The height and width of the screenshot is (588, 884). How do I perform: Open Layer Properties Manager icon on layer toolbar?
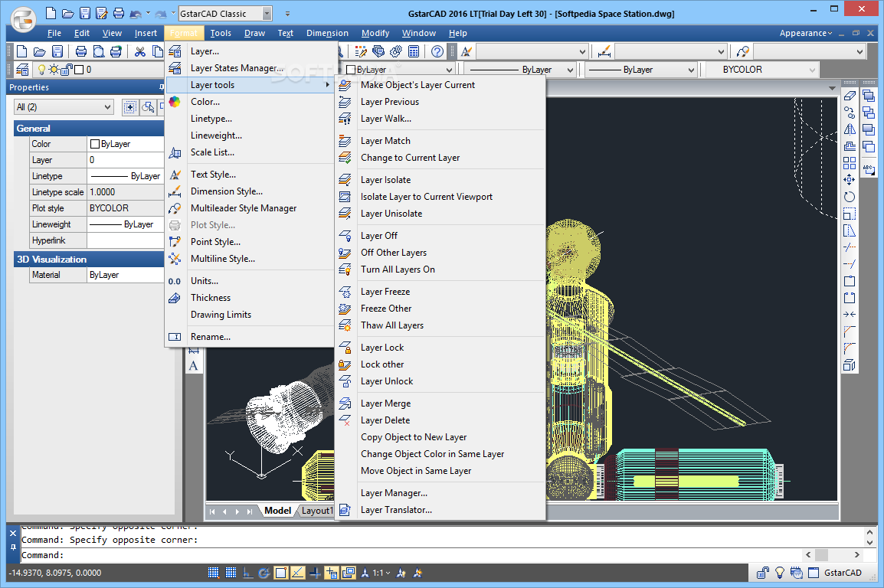pyautogui.click(x=22, y=70)
